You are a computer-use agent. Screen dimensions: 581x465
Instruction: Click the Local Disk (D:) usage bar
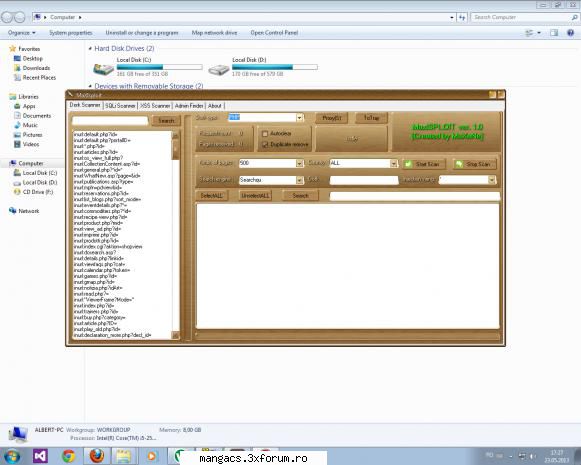pyautogui.click(x=275, y=67)
